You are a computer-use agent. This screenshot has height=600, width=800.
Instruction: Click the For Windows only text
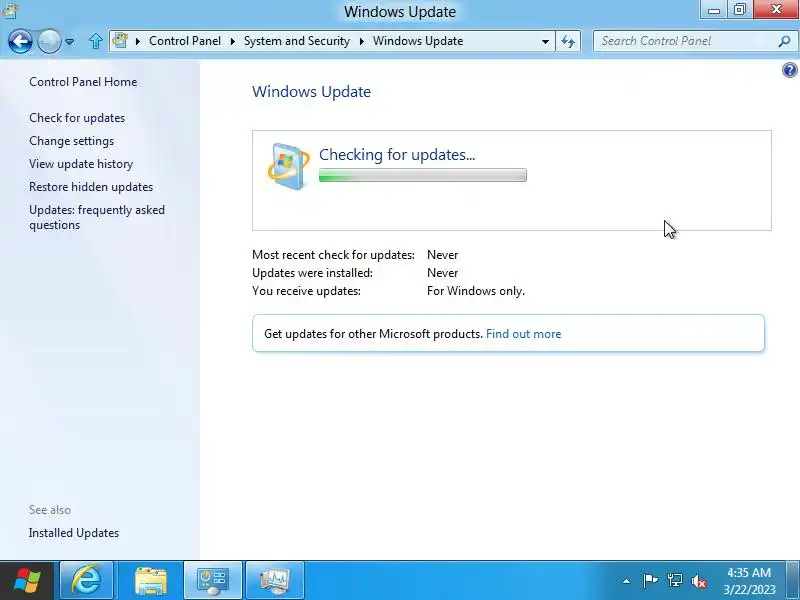click(x=476, y=291)
